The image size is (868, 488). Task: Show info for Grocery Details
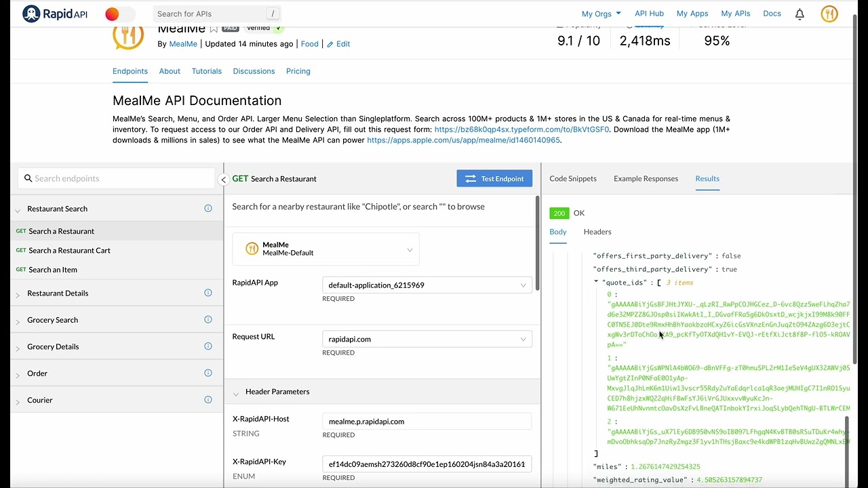208,346
